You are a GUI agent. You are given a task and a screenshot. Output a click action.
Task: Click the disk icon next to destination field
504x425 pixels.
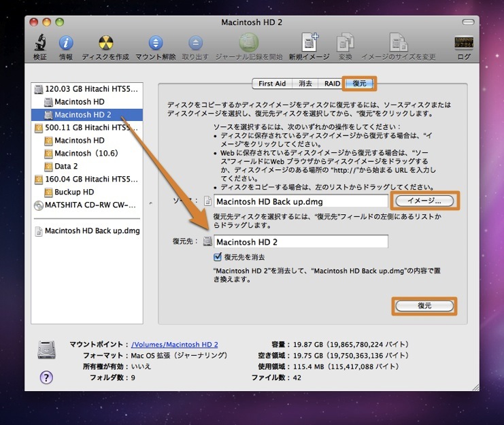click(x=208, y=241)
